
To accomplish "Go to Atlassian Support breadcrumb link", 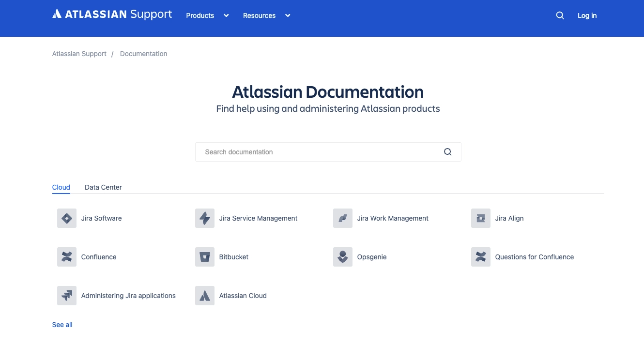I will click(79, 54).
